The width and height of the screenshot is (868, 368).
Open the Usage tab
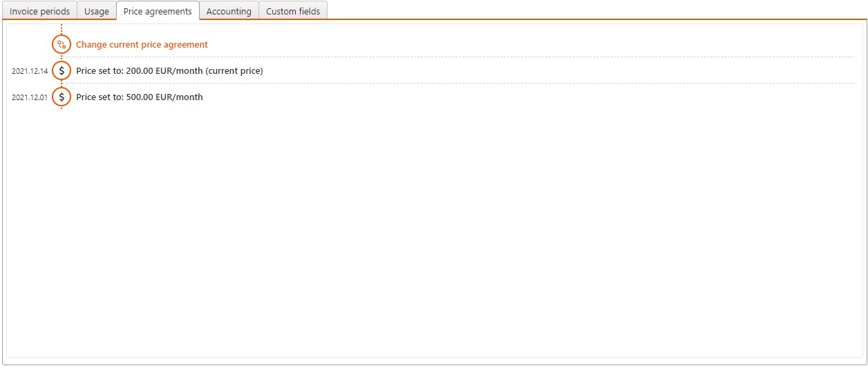pos(97,11)
